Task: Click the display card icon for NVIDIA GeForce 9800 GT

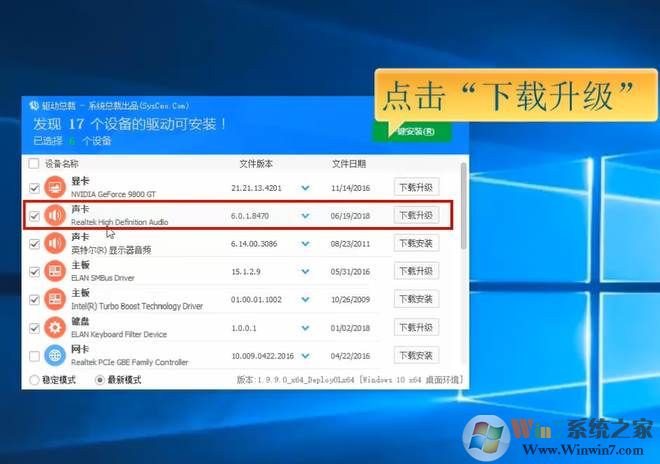Action: (55, 187)
